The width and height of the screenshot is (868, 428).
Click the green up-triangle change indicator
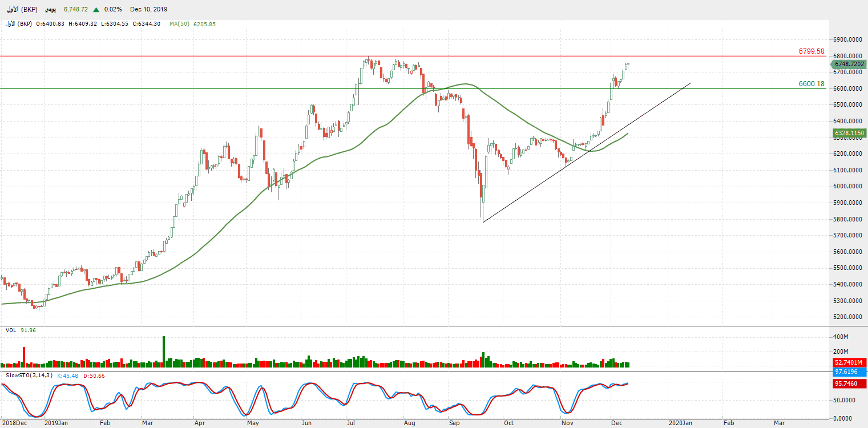click(x=97, y=10)
